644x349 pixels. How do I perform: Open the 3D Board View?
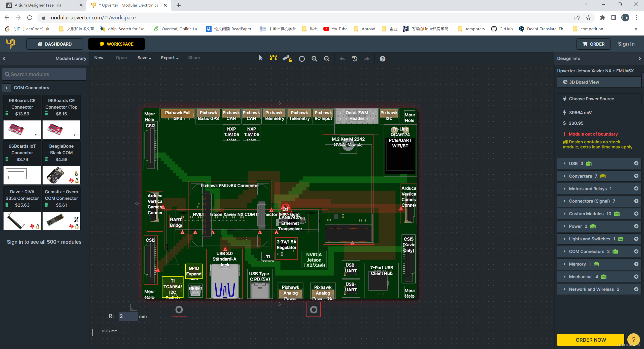[599, 82]
